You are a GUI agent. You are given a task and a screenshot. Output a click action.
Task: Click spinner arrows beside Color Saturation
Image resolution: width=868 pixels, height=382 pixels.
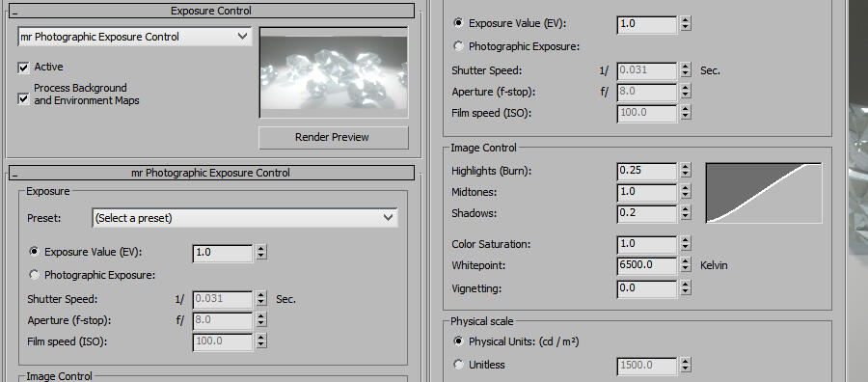pos(686,244)
